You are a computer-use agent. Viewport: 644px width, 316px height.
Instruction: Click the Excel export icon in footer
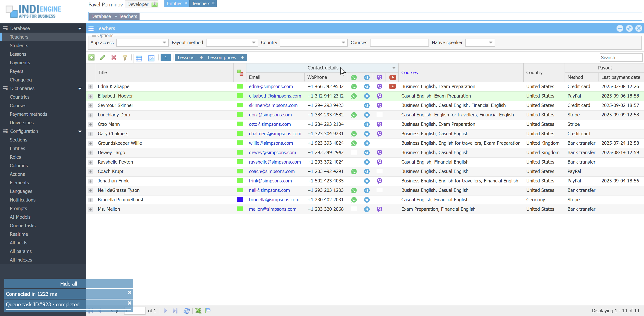198,310
